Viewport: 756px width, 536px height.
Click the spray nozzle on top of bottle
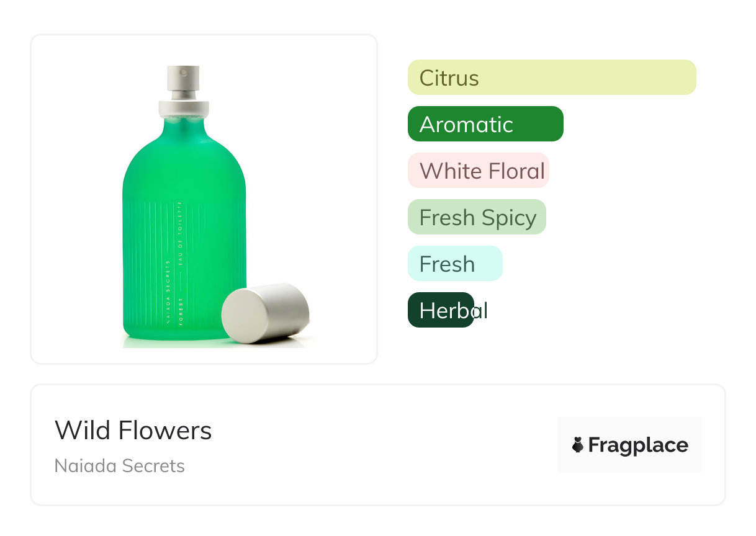click(183, 79)
